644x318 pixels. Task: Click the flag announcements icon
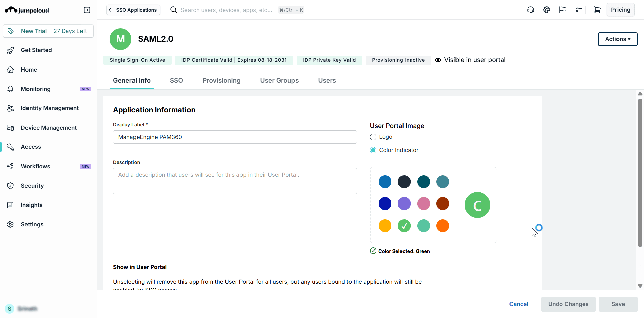pos(563,10)
